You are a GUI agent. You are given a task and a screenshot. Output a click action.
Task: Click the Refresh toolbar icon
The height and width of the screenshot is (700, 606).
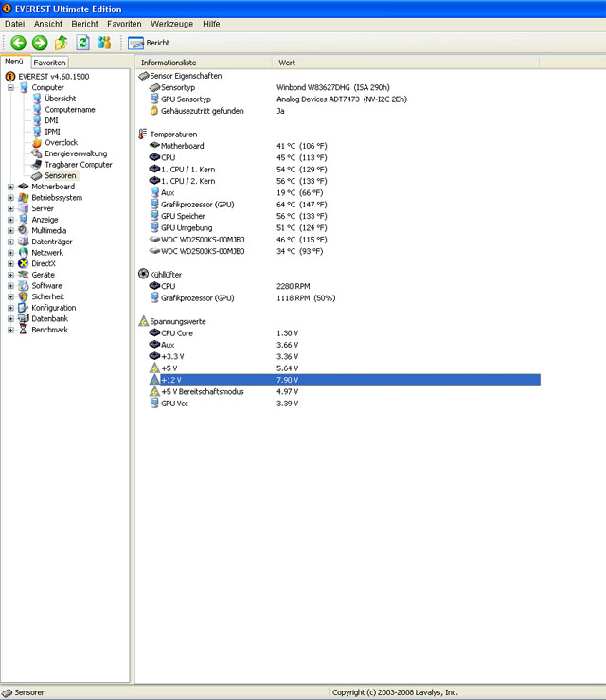pyautogui.click(x=82, y=43)
